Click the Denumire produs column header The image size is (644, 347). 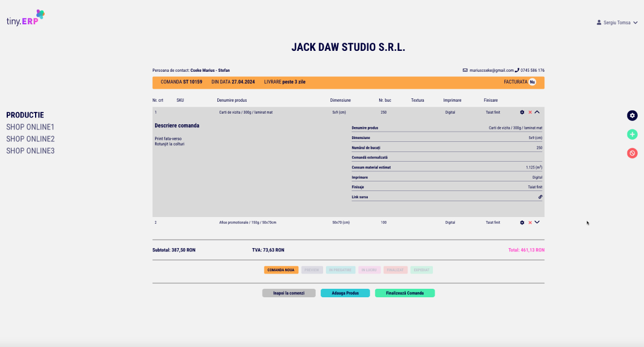(x=231, y=101)
